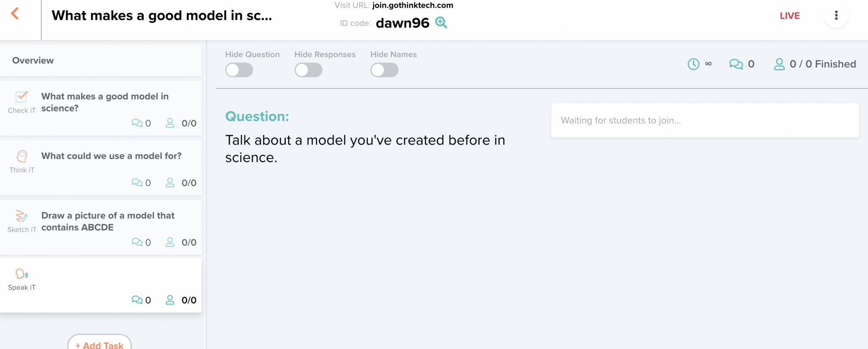
Task: Click the responses chat bubble icon in header
Action: coord(736,64)
